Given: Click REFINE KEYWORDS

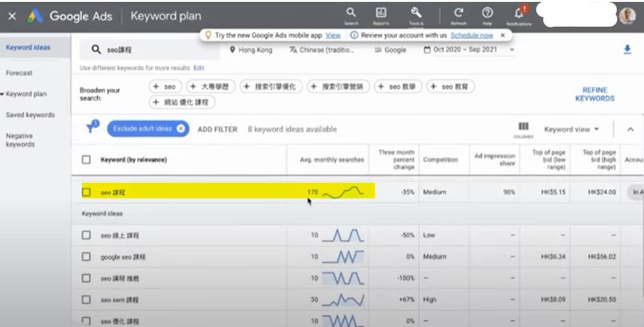Looking at the screenshot, I should coord(595,94).
